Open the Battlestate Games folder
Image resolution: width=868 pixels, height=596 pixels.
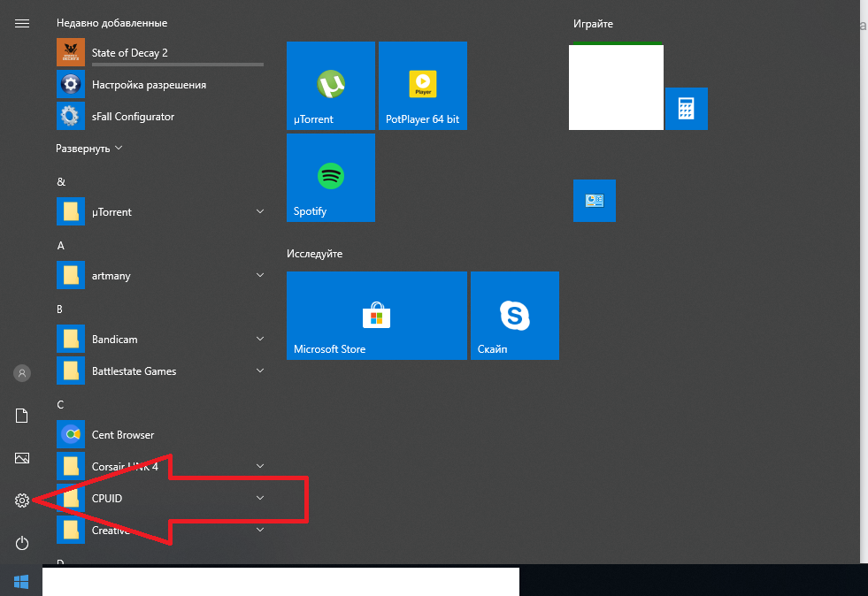[x=160, y=371]
